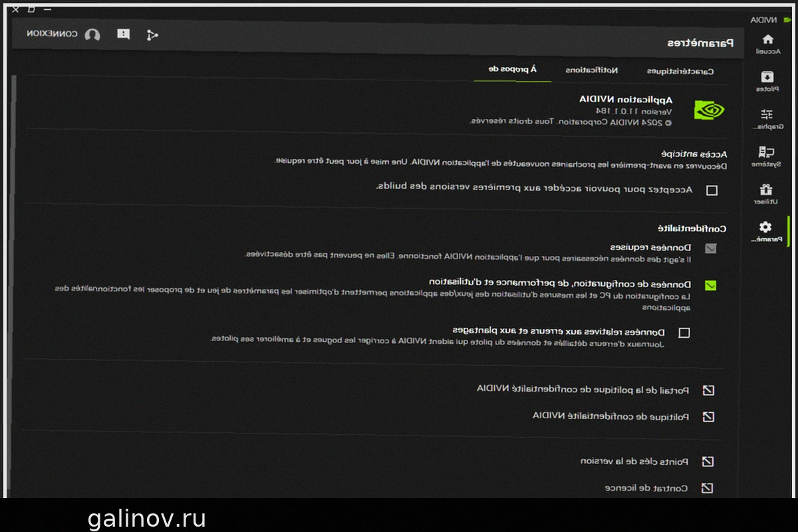This screenshot has width=798, height=532.
Task: Switch to the Caractéristiques tab
Action: [680, 70]
